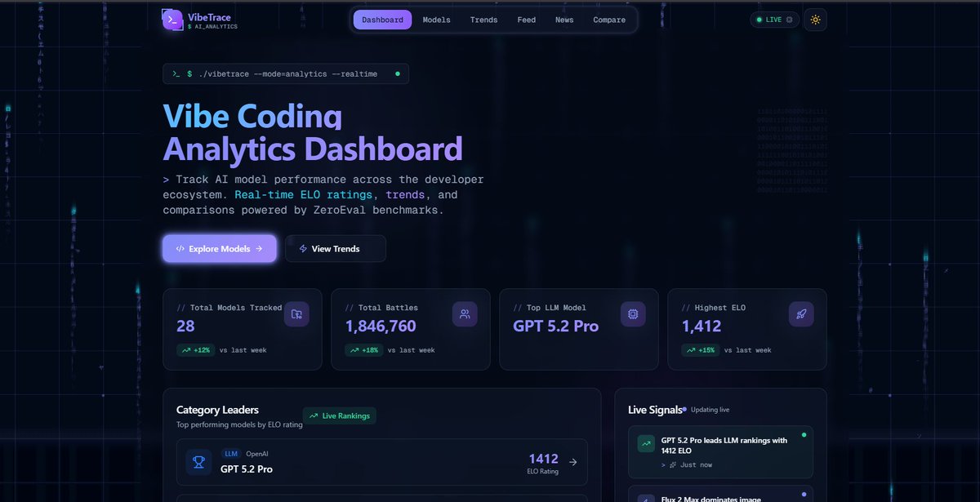Go to the Trends tab
Image resolution: width=980 pixels, height=502 pixels.
483,20
